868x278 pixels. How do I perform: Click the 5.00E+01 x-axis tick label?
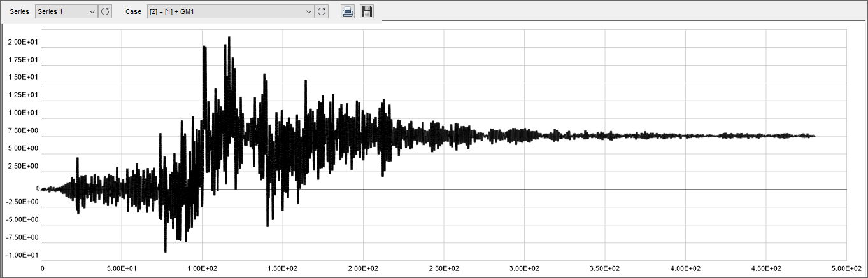click(x=122, y=269)
